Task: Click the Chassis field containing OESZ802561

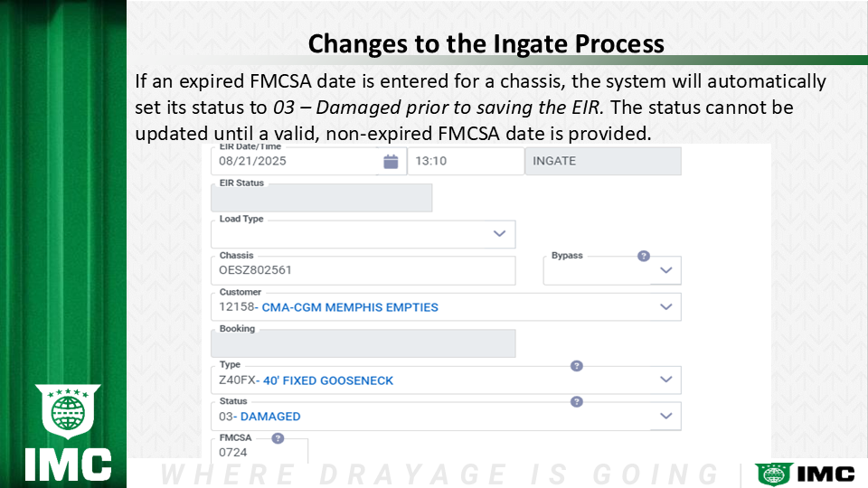Action: tap(362, 270)
